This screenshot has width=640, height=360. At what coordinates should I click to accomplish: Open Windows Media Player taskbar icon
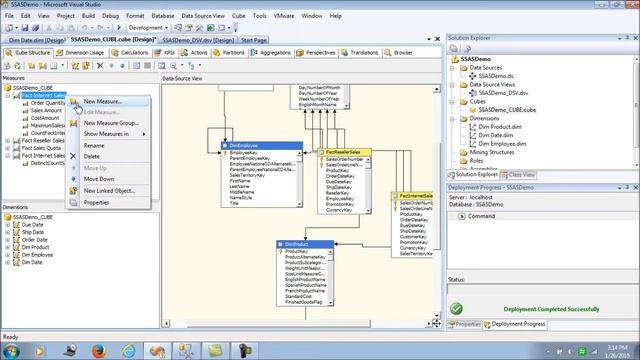[x=40, y=351]
